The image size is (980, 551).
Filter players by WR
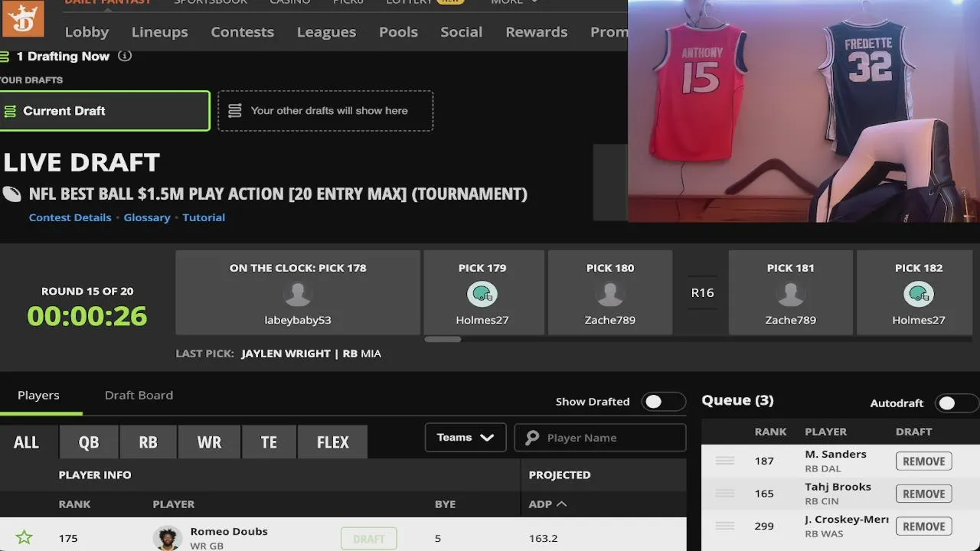[209, 442]
